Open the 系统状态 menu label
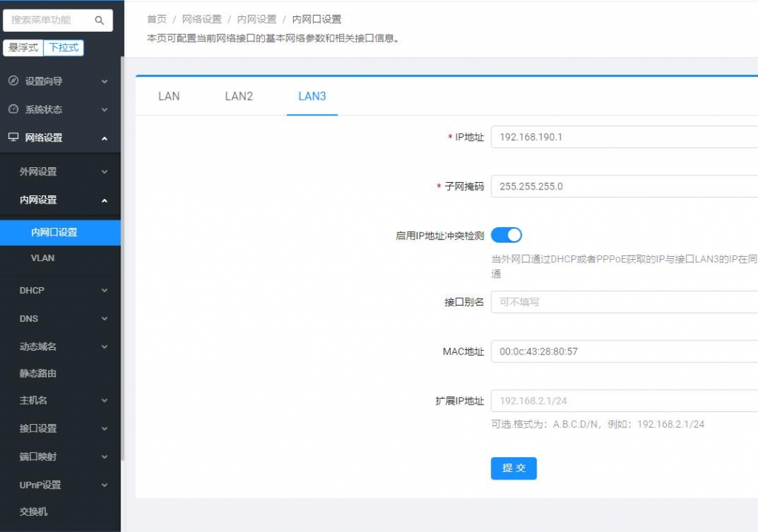This screenshot has width=758, height=532. 44,110
